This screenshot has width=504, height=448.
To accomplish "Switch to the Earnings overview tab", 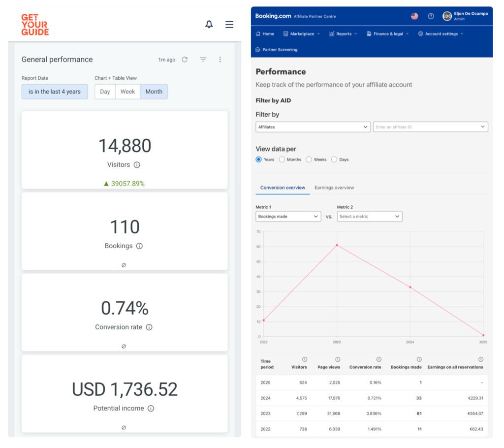I will [x=334, y=188].
